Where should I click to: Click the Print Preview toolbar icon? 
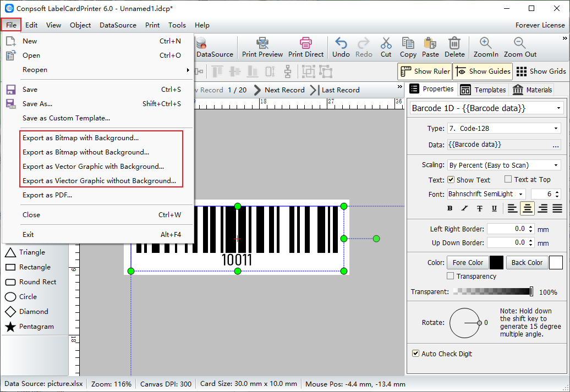pyautogui.click(x=262, y=43)
